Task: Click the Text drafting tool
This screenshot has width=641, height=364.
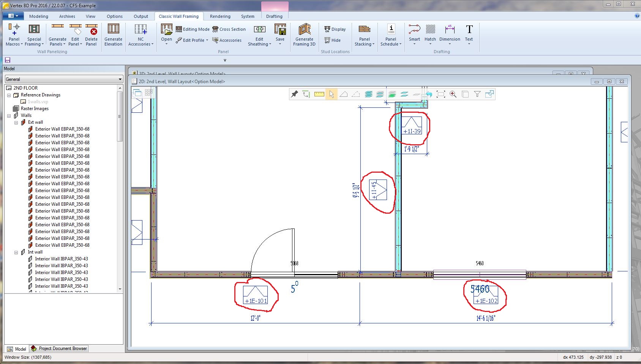Action: click(x=469, y=34)
